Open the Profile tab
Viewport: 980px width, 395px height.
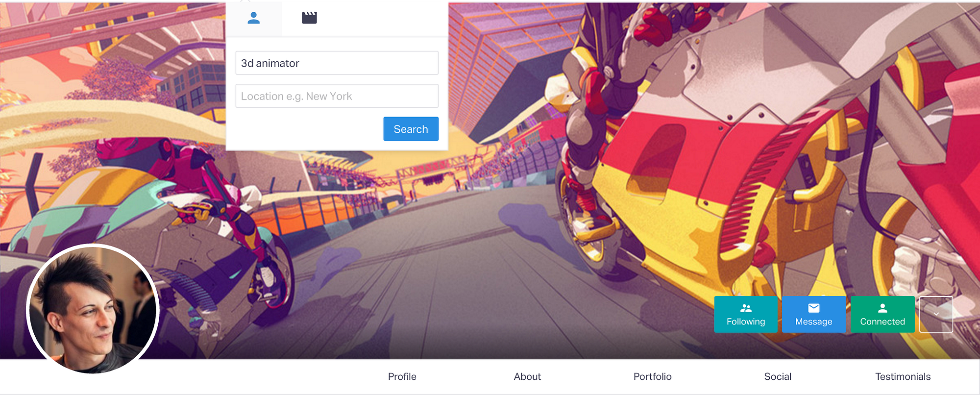402,376
